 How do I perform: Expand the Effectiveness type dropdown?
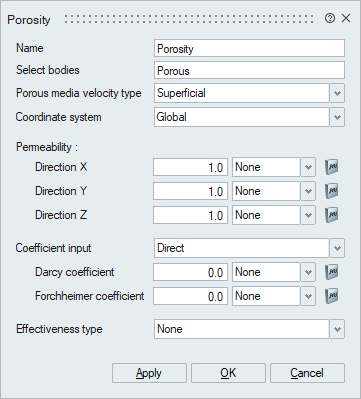tap(337, 329)
